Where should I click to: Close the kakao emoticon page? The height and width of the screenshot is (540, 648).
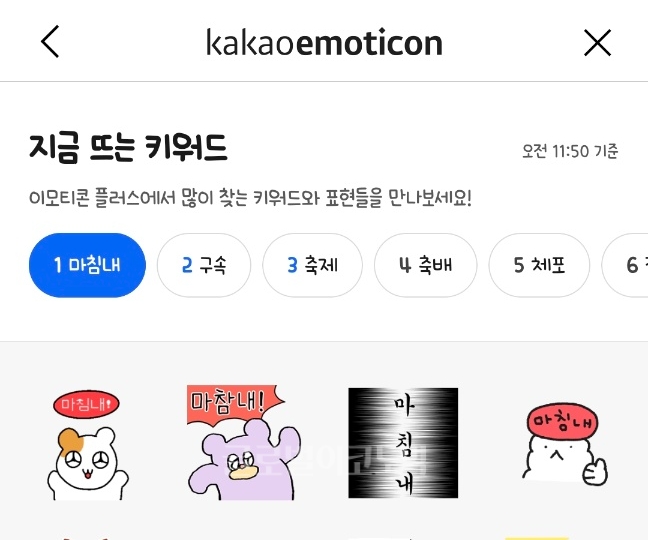pyautogui.click(x=597, y=42)
